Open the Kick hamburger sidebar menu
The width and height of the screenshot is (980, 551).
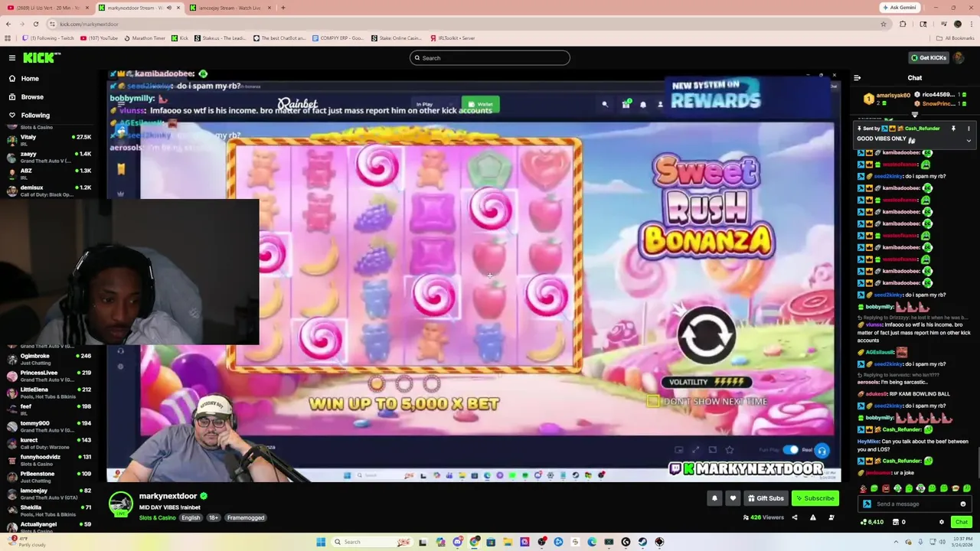click(11, 57)
